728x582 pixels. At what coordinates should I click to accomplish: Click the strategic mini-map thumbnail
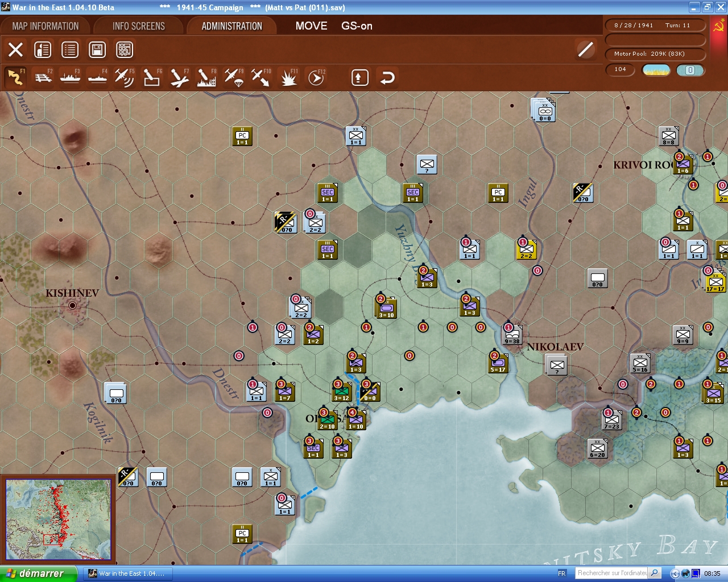(x=58, y=520)
